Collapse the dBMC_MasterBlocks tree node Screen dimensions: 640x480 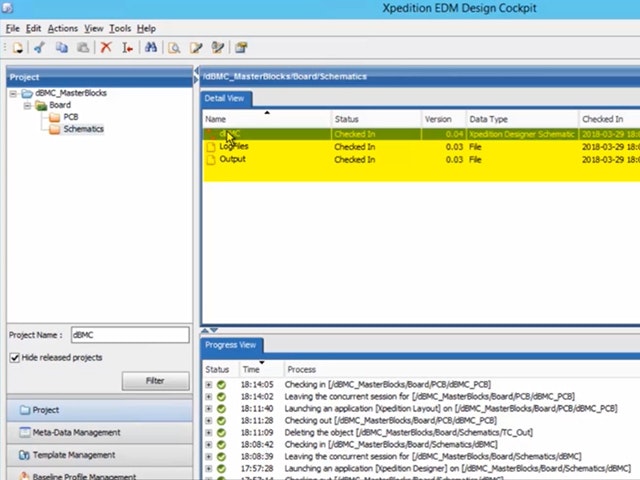(x=13, y=94)
